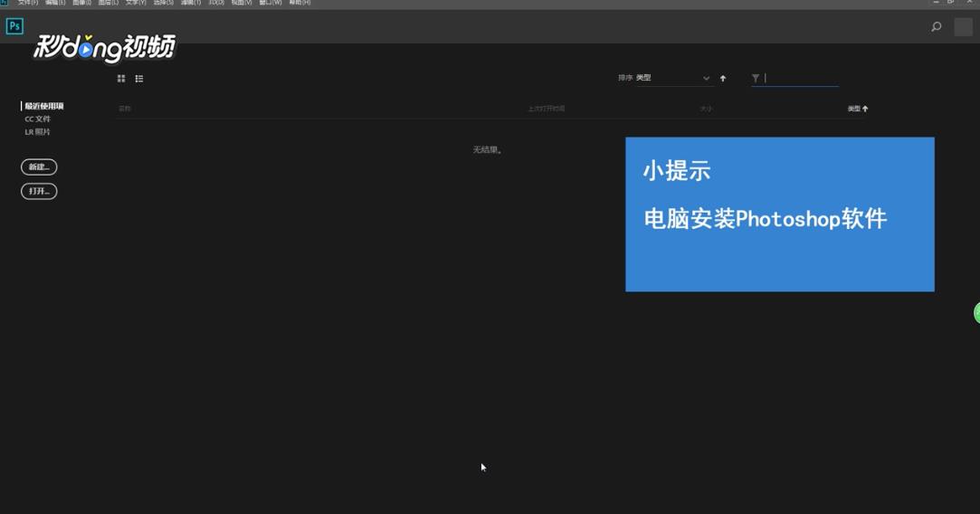980x514 pixels.
Task: Switch to grid view of recent files
Action: point(121,78)
